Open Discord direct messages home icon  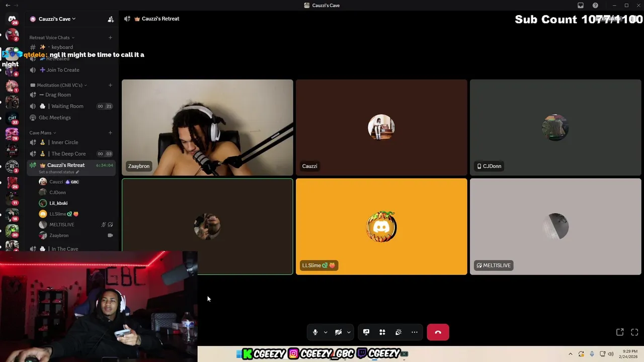[12, 19]
